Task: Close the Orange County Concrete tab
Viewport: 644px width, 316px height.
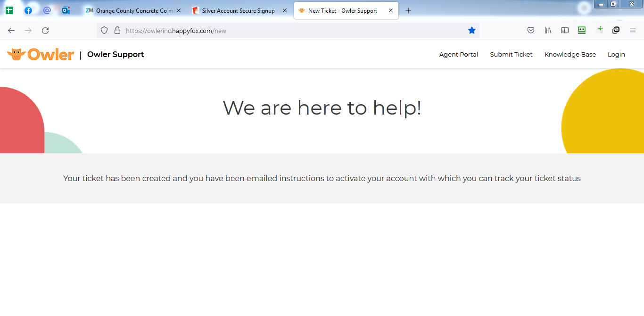Action: tap(179, 10)
